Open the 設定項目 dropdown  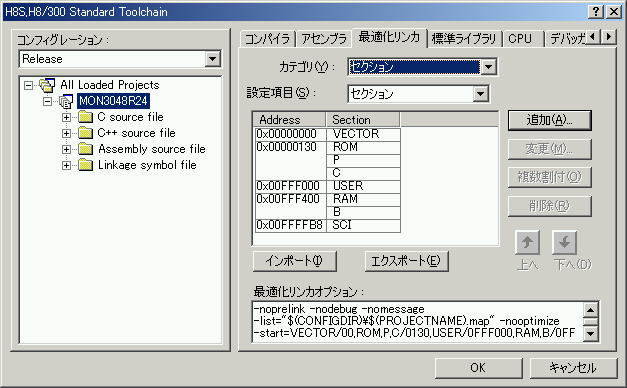480,94
